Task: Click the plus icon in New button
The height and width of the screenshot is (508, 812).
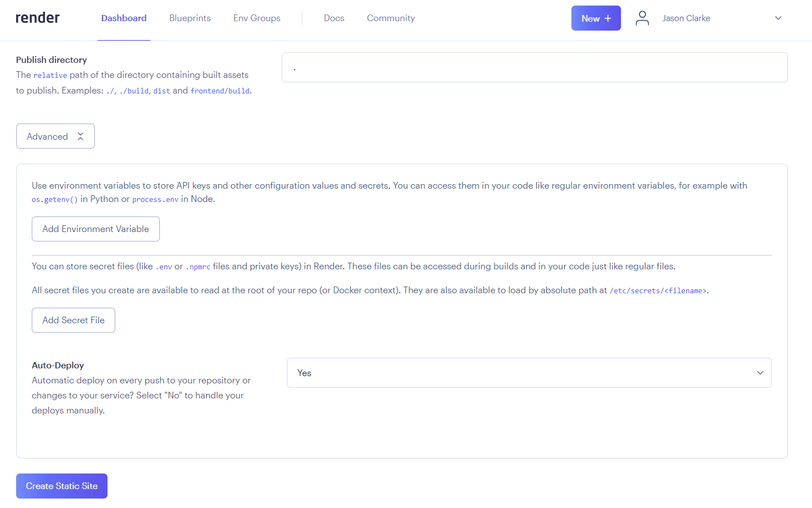Action: 608,18
